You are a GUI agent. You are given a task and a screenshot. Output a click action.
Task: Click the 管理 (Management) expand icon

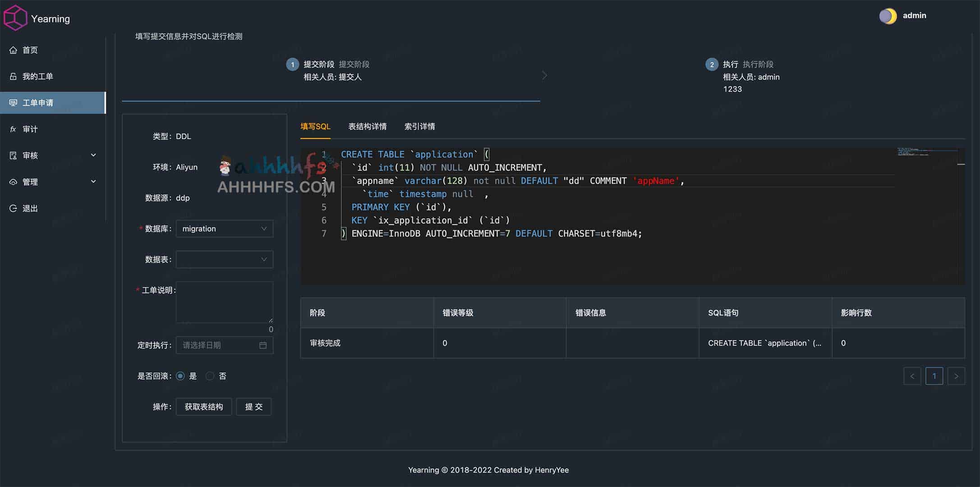pos(95,181)
